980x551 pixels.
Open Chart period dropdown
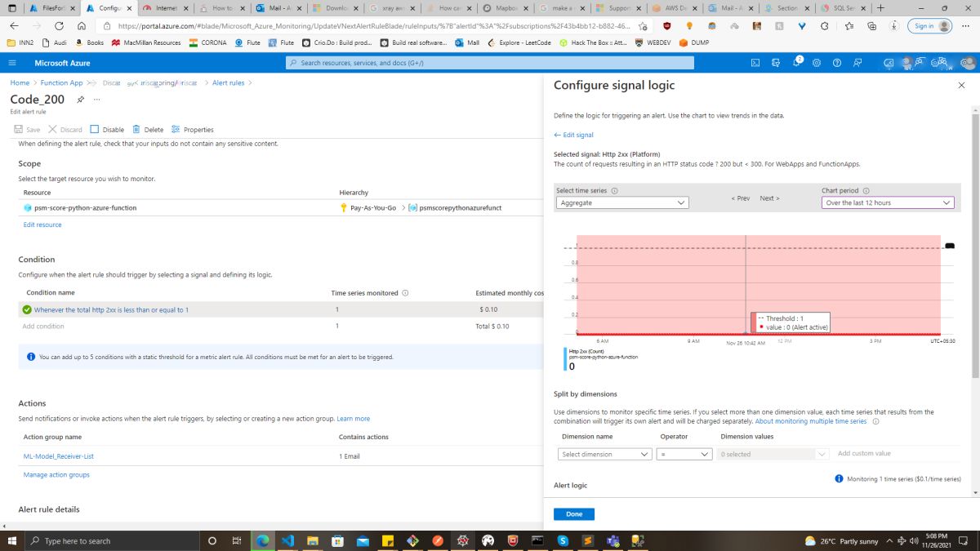click(888, 203)
